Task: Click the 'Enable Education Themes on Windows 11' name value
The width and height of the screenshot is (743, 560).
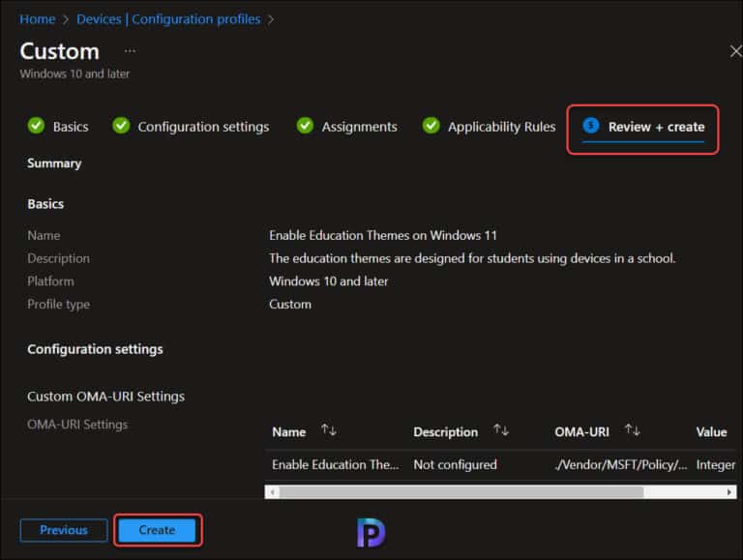Action: [383, 235]
